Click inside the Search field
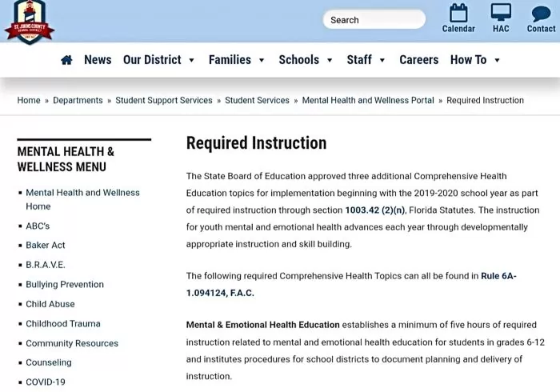 pyautogui.click(x=374, y=20)
